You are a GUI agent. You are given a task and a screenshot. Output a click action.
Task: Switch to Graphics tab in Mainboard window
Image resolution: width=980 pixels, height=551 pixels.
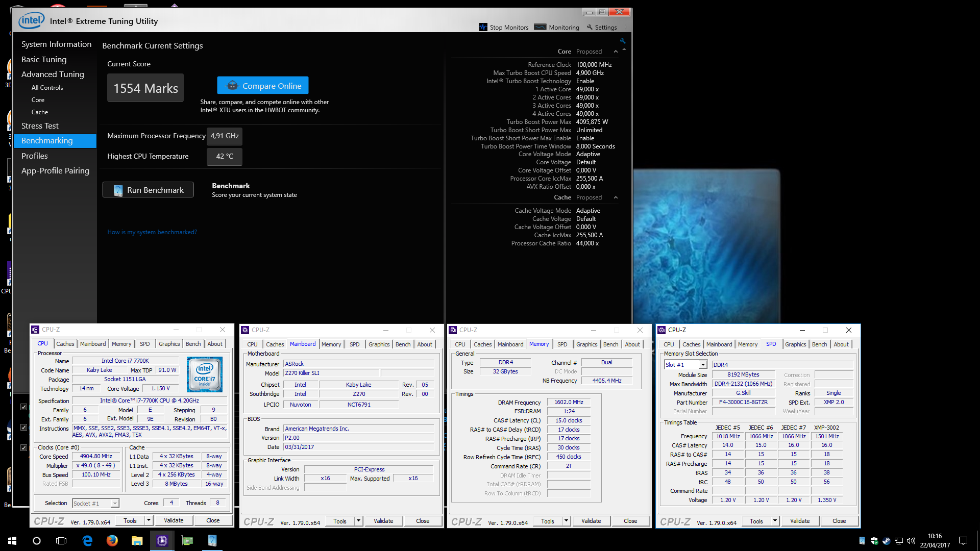click(x=379, y=344)
